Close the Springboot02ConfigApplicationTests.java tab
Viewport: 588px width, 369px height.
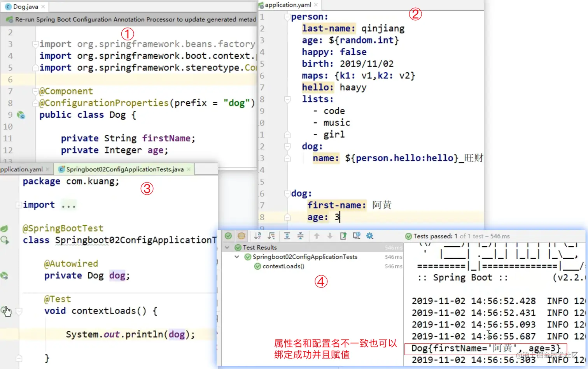pos(189,169)
